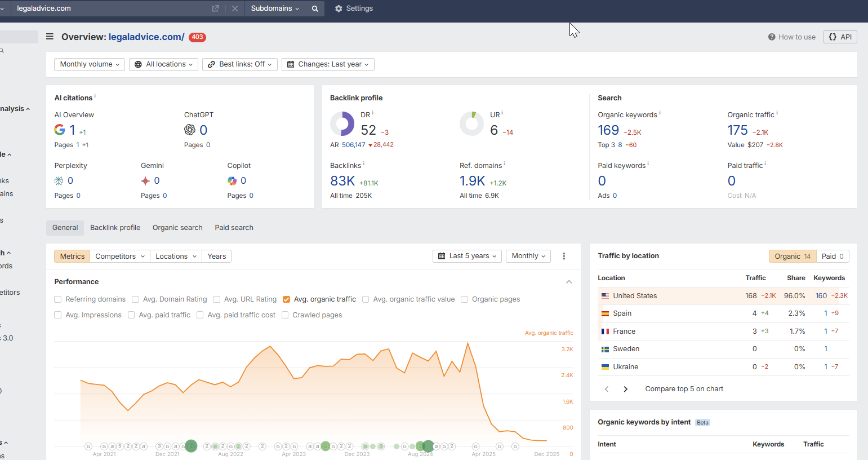
Task: Collapse the Performance section chevron
Action: click(x=569, y=282)
